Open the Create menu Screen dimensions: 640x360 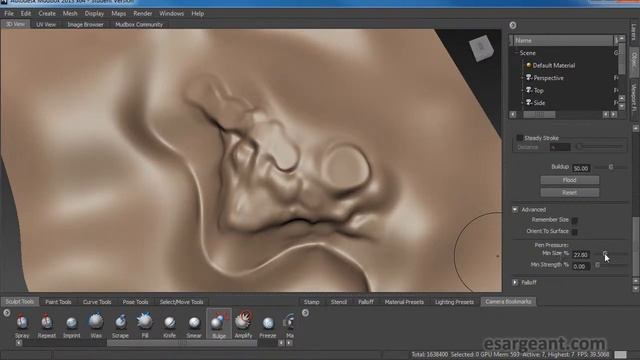click(47, 13)
